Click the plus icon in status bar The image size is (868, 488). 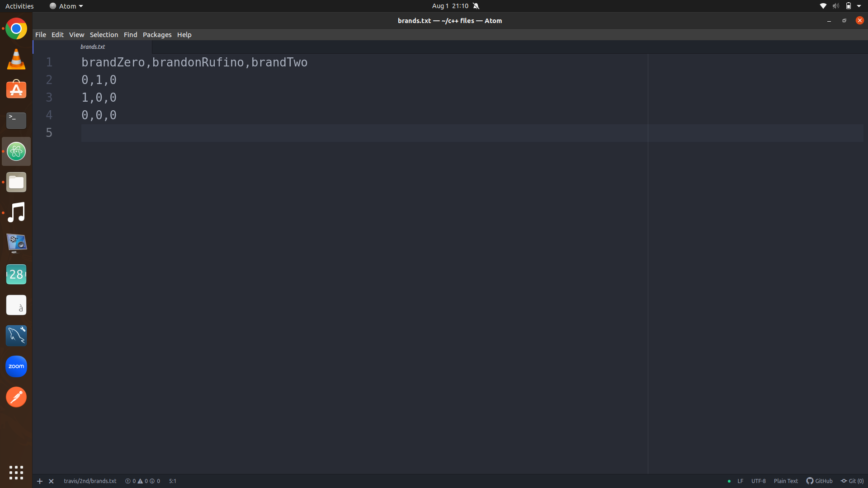(40, 481)
